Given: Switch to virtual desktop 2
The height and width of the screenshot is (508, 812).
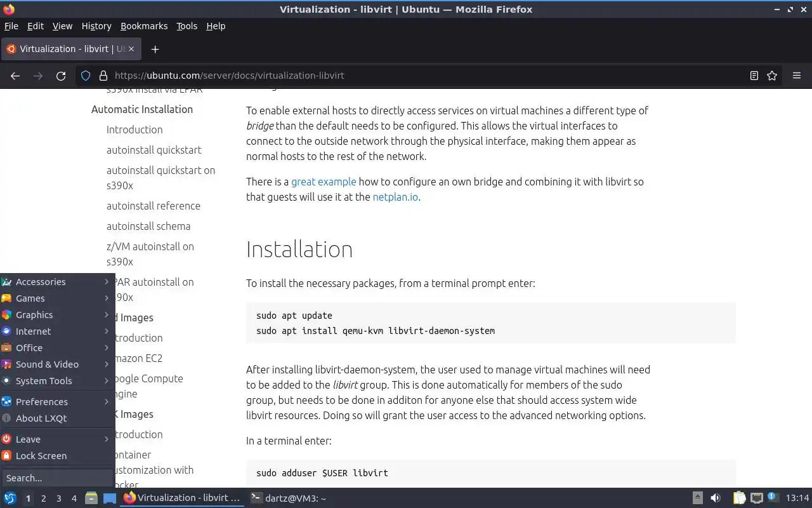Looking at the screenshot, I should coord(43,498).
